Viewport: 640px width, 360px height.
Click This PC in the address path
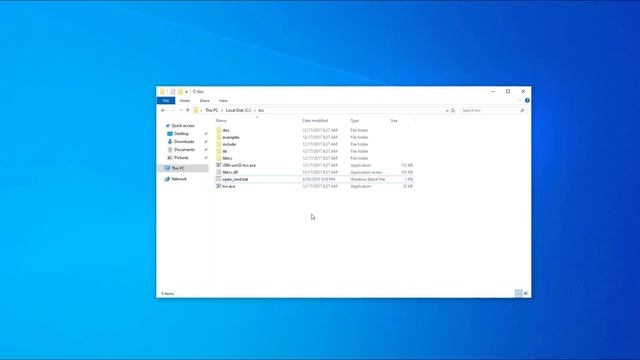(x=212, y=110)
